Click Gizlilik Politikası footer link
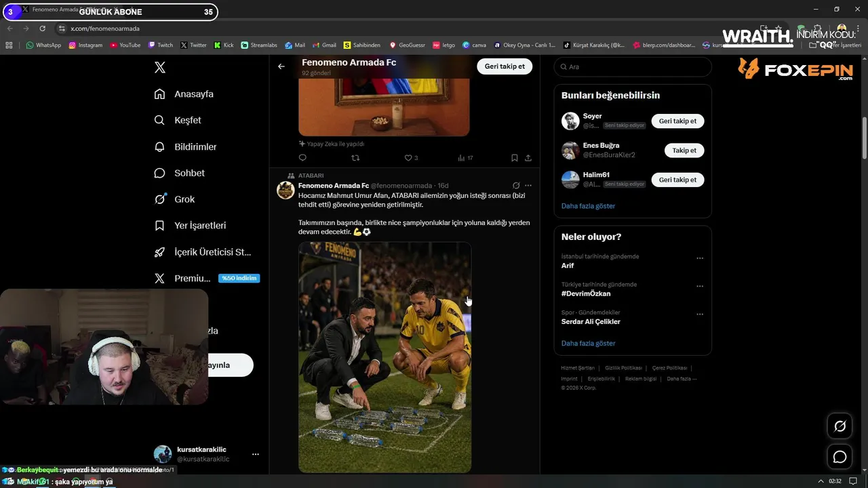868x488 pixels. pos(623,368)
